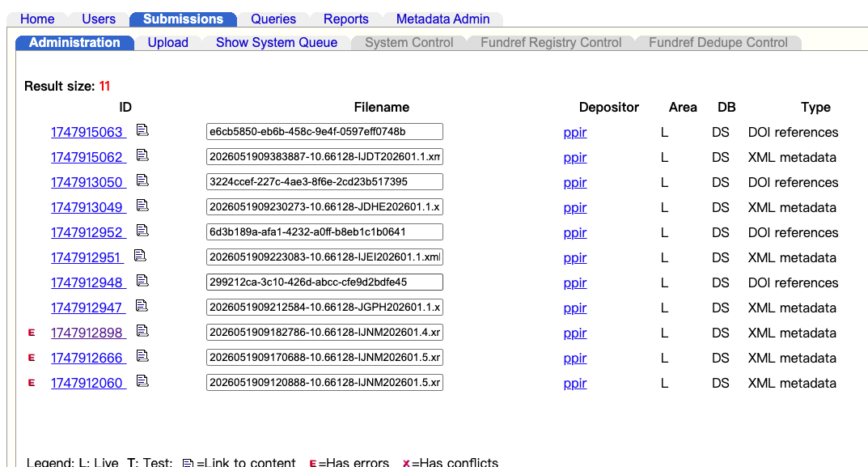Open submission ID 1747913049 link
This screenshot has width=868, height=467.
tap(88, 208)
